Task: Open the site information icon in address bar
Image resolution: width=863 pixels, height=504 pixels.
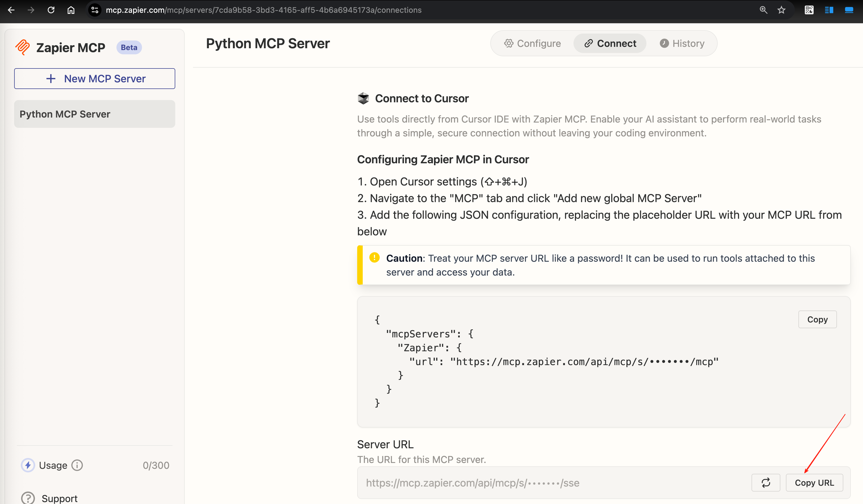Action: (95, 10)
